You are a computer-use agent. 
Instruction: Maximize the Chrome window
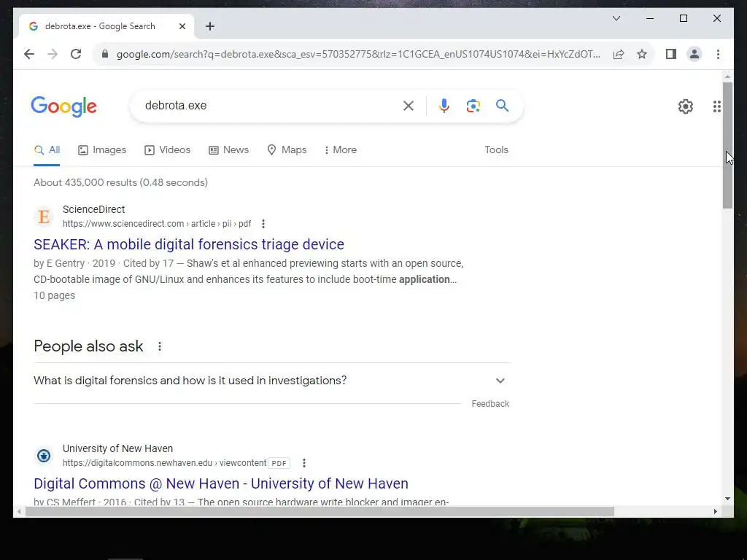[683, 18]
